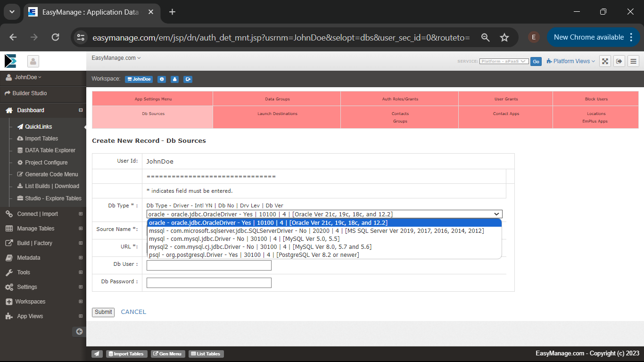Screen dimensions: 644x362
Task: Click the Import Tables footer button
Action: pyautogui.click(x=127, y=354)
